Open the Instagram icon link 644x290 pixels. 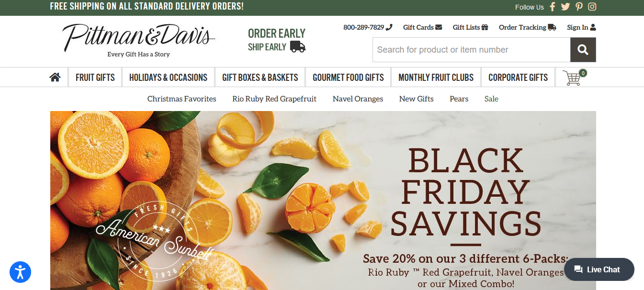pos(592,7)
